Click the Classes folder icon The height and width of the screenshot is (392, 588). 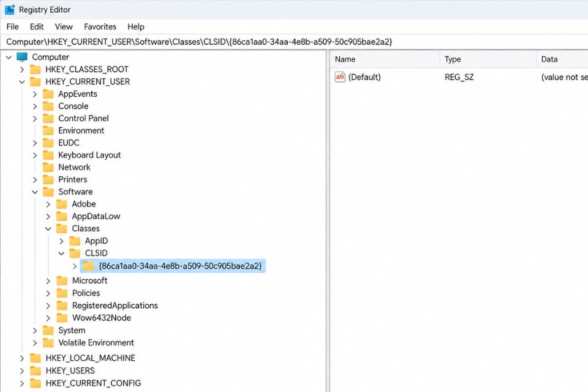click(61, 228)
